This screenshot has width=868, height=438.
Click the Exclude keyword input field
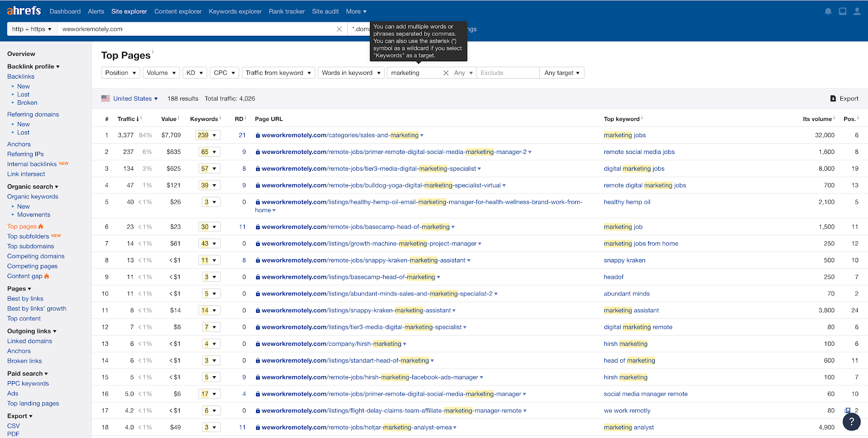[507, 73]
